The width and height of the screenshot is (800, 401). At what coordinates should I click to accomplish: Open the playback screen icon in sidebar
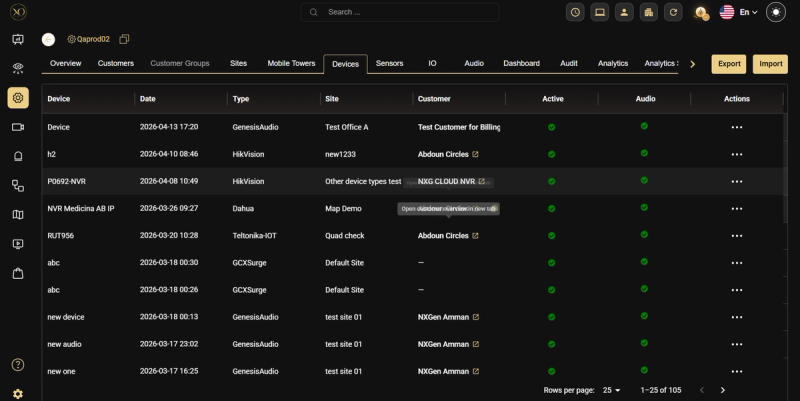click(18, 244)
